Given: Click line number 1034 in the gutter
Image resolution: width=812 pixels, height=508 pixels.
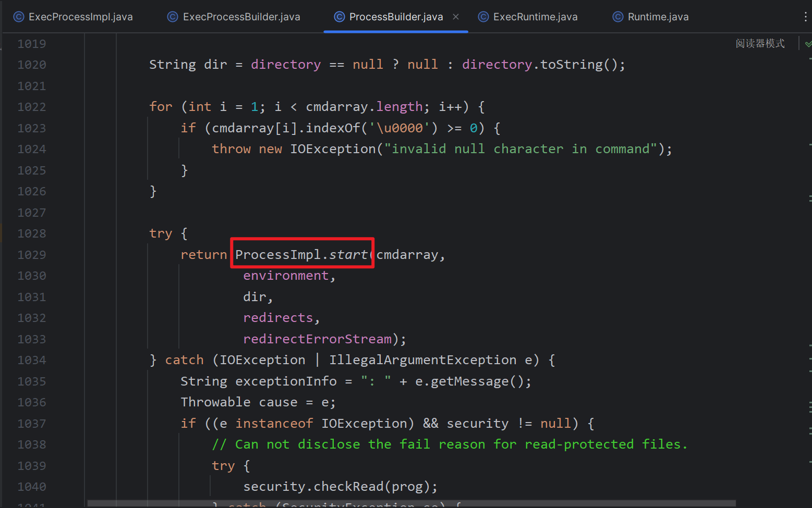Looking at the screenshot, I should pos(32,360).
